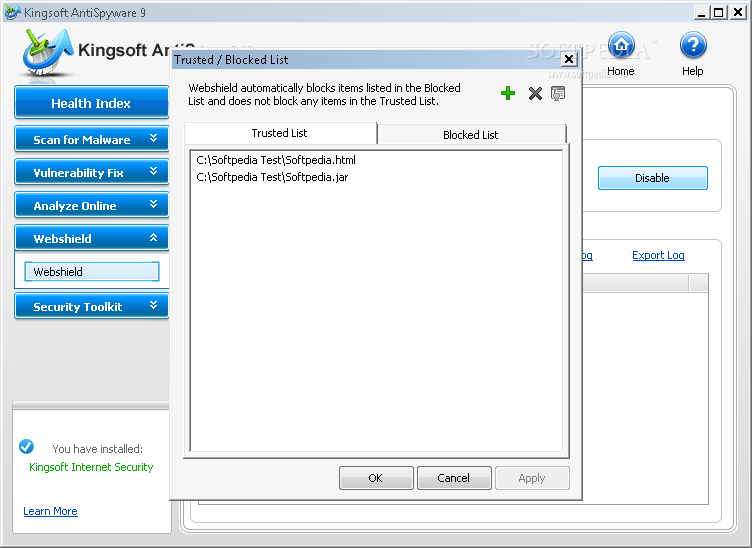Click the Kingsoft Internet Security green text
Image resolution: width=752 pixels, height=548 pixels.
tap(91, 467)
